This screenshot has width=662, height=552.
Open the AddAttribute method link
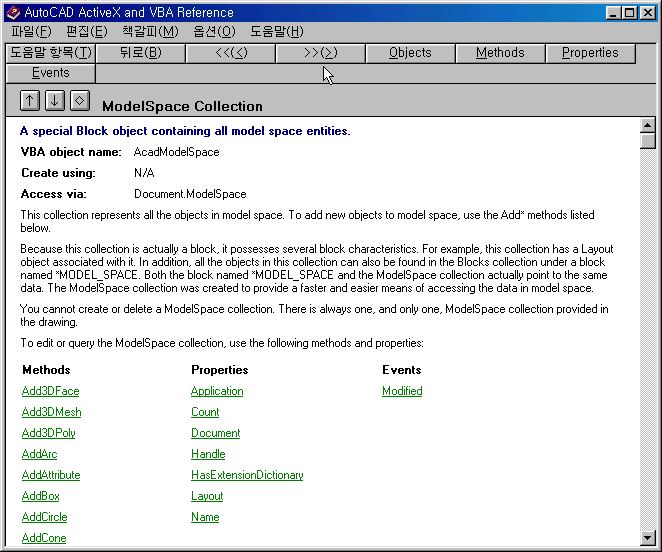click(x=51, y=475)
